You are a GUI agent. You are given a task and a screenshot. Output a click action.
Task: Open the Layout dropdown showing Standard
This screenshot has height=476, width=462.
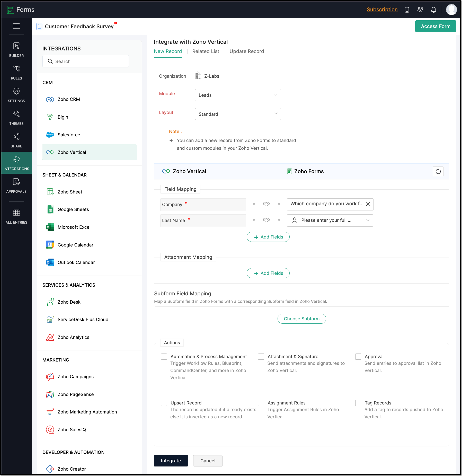(x=238, y=114)
